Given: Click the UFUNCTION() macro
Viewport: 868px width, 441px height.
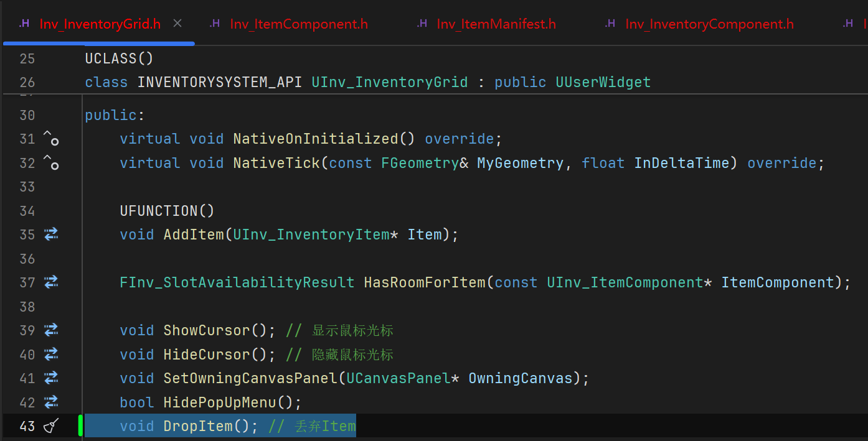Looking at the screenshot, I should tap(167, 210).
